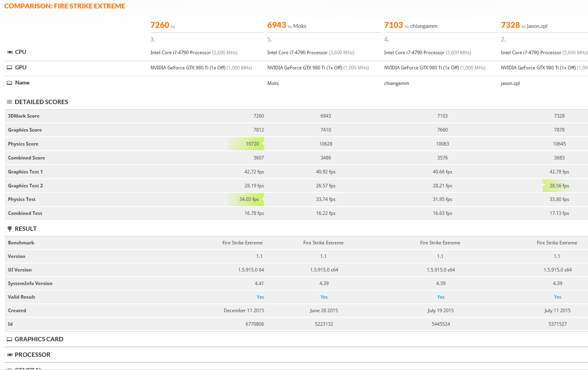Open the 7260 score result link
Image resolution: width=588 pixels, height=370 pixels.
(160, 25)
